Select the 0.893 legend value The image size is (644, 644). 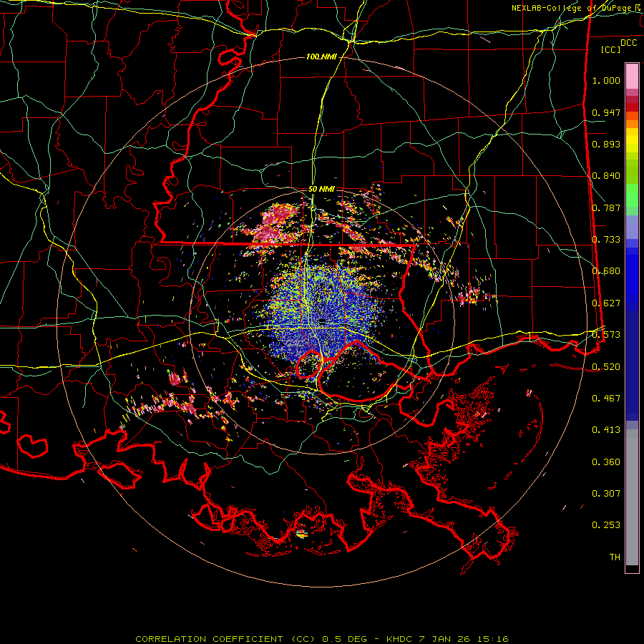click(606, 144)
